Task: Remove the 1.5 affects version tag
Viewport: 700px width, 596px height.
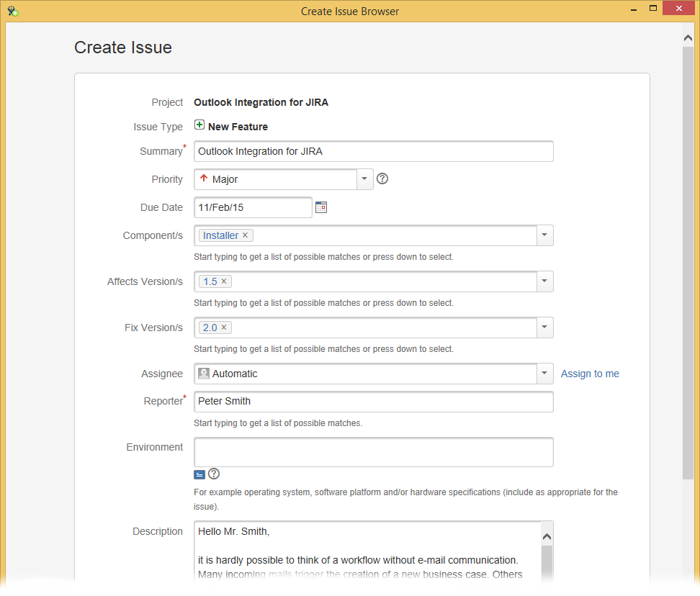Action: [224, 281]
